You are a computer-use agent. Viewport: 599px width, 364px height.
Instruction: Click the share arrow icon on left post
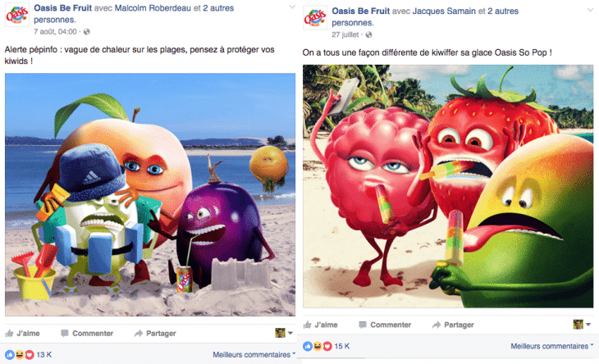(x=139, y=334)
